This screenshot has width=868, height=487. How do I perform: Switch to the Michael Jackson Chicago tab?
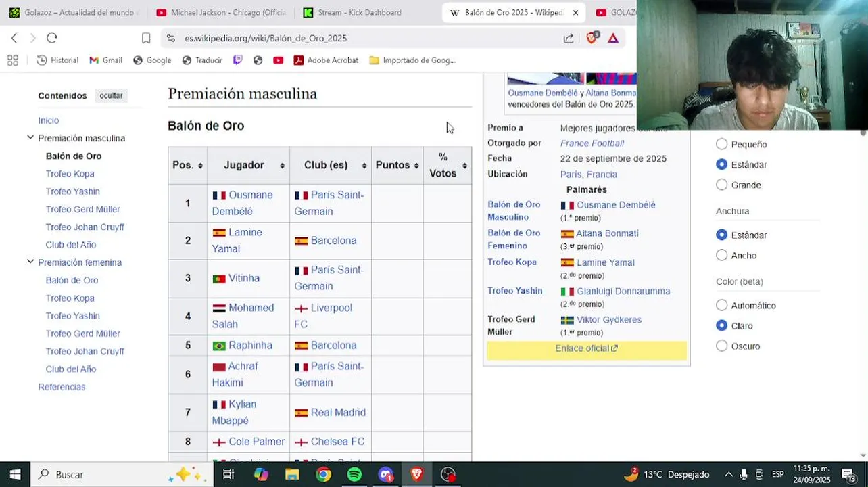pyautogui.click(x=220, y=12)
